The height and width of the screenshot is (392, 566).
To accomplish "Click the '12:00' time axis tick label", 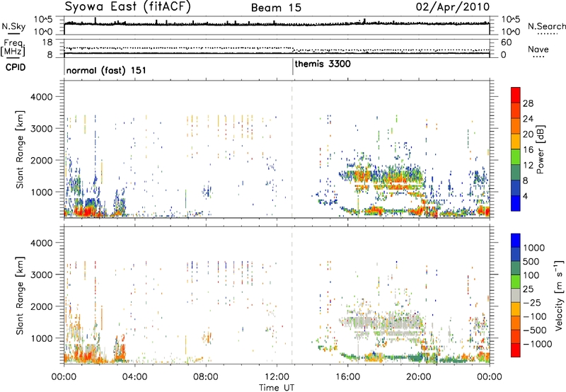I will pyautogui.click(x=277, y=376).
